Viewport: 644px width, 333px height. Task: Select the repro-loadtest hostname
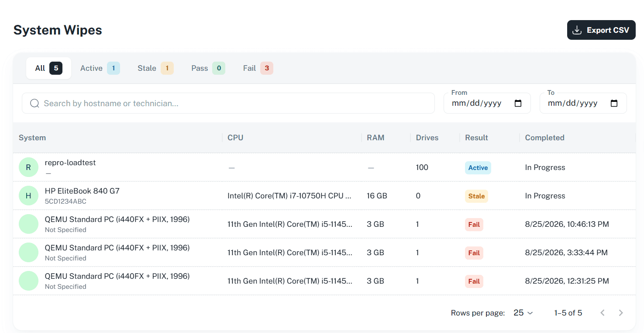(x=70, y=163)
